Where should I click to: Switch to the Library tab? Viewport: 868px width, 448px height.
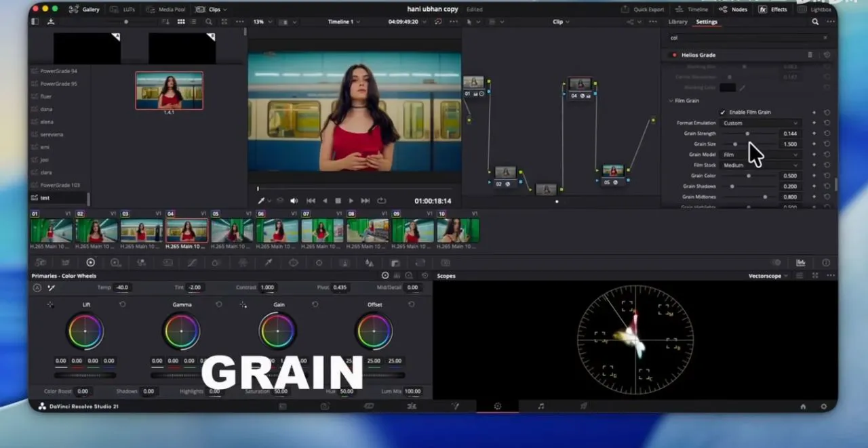pos(677,22)
